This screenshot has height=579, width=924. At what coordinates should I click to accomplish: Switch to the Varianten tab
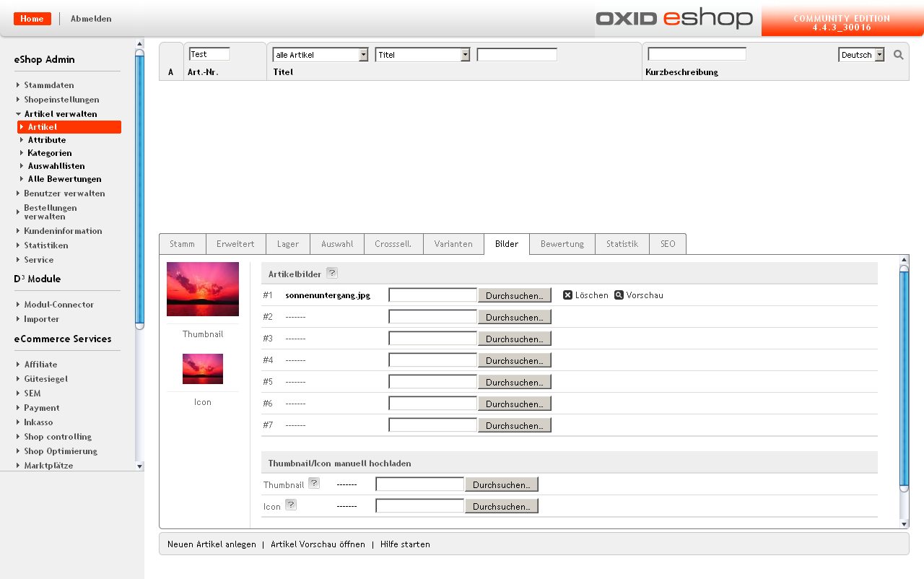[453, 244]
